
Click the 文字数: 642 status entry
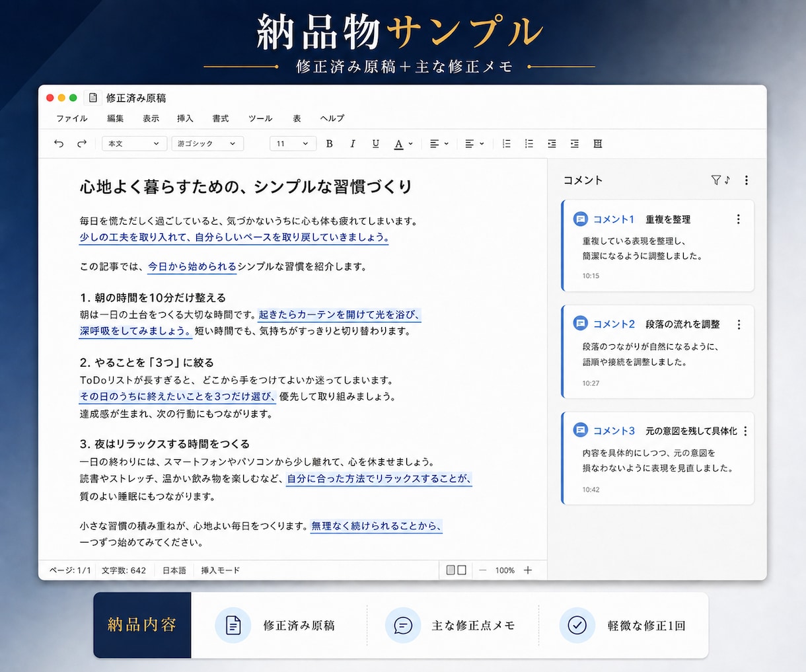pyautogui.click(x=124, y=570)
